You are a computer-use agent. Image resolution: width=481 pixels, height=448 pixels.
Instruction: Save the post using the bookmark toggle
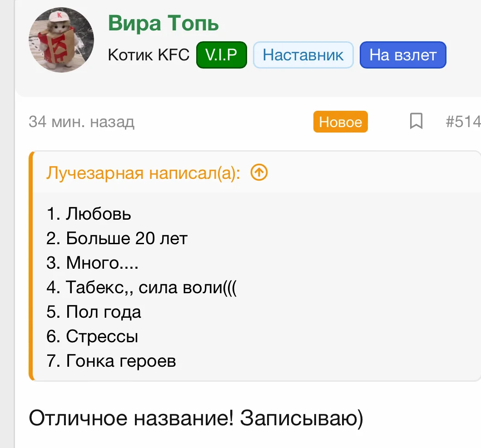[416, 122]
